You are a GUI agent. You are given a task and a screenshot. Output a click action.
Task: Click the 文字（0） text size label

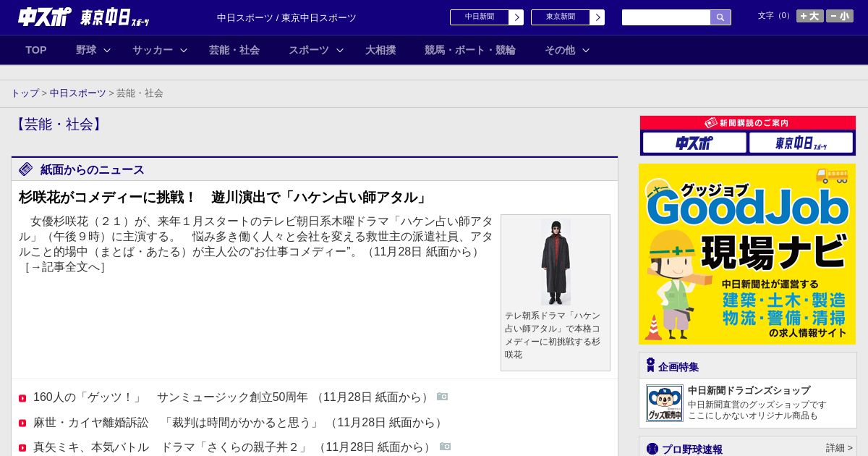pyautogui.click(x=775, y=16)
